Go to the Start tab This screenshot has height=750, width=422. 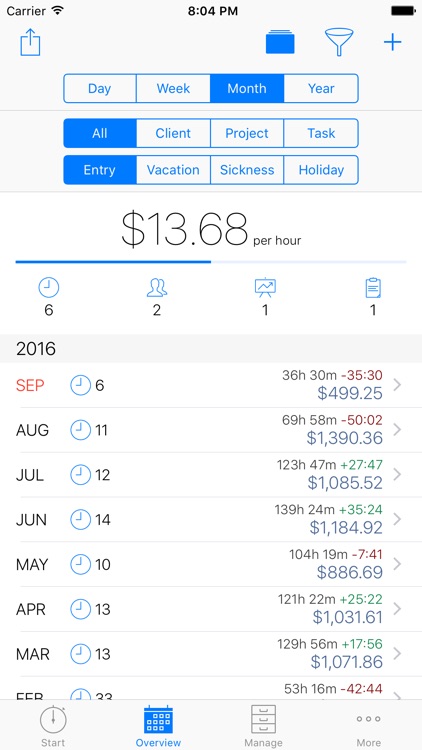(53, 725)
